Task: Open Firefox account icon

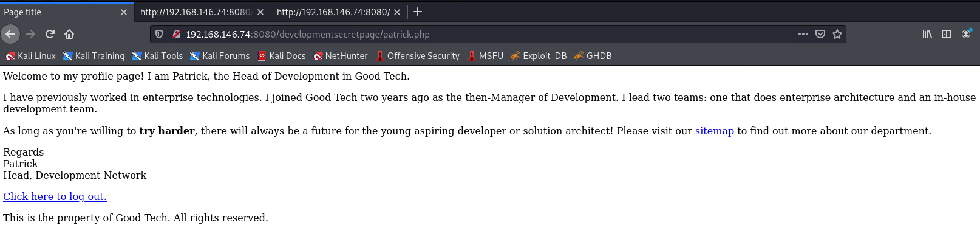Action: pyautogui.click(x=966, y=34)
